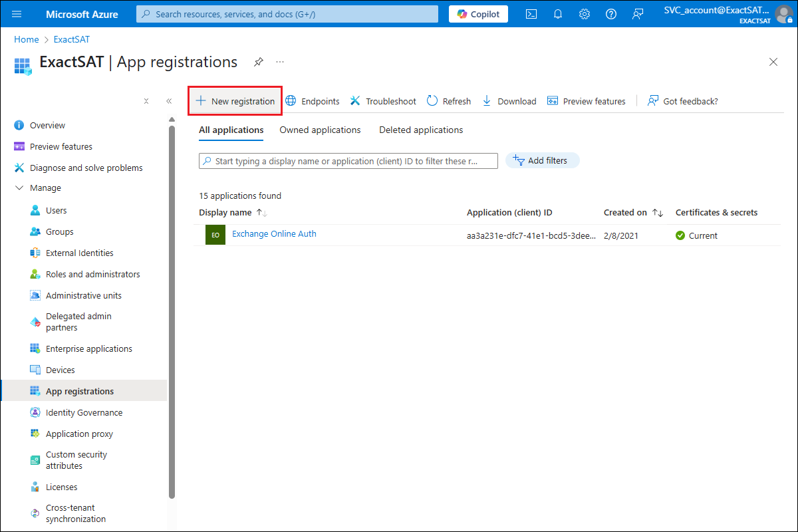Collapse the sidebar with double chevron
Image resolution: width=798 pixels, height=532 pixels.
click(169, 101)
